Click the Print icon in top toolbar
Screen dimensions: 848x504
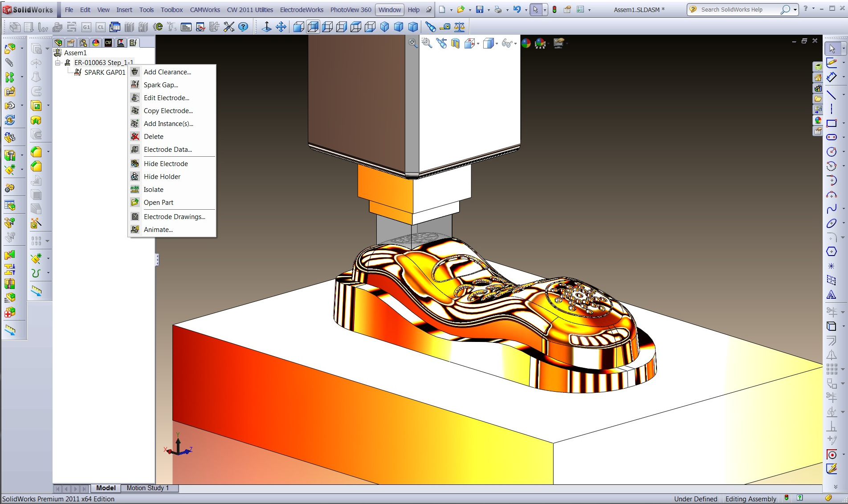[498, 9]
